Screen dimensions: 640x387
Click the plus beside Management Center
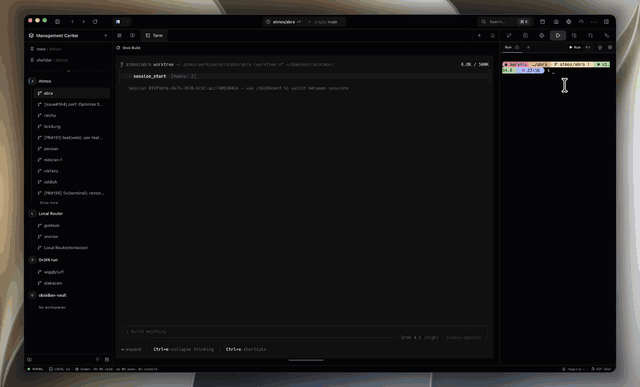click(x=105, y=36)
